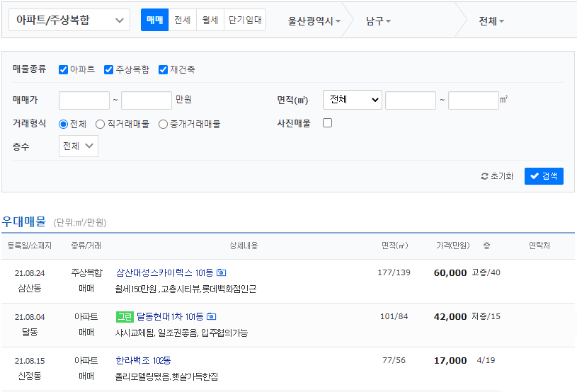Toggle the 주상복합 checkbox
577x392 pixels.
coord(108,69)
